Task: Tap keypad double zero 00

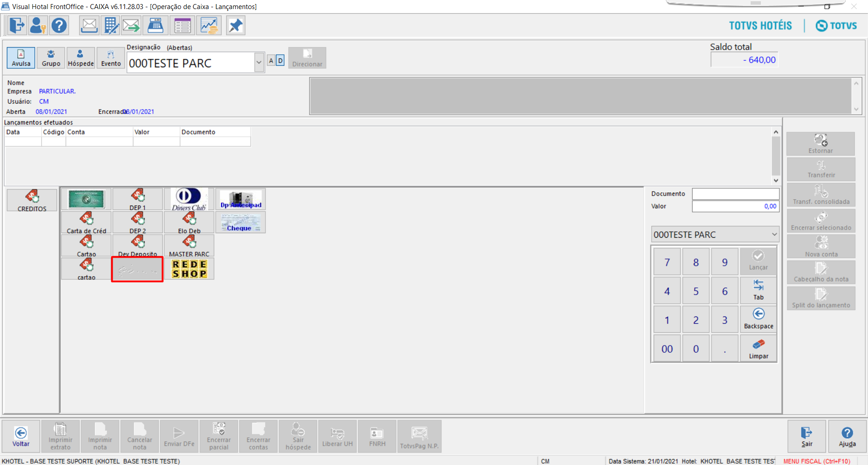Action: click(667, 349)
